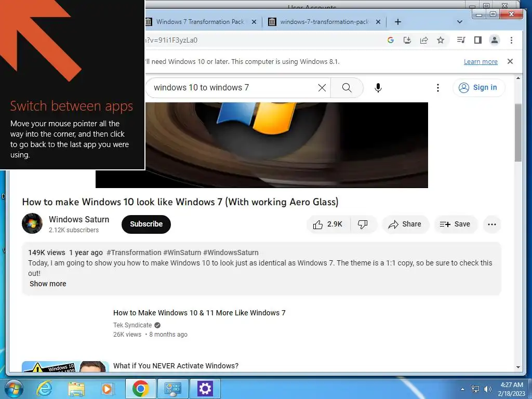Open the Windows 10 thumbnail of suggested video
Viewport: 532px width, 399px height.
click(x=65, y=366)
